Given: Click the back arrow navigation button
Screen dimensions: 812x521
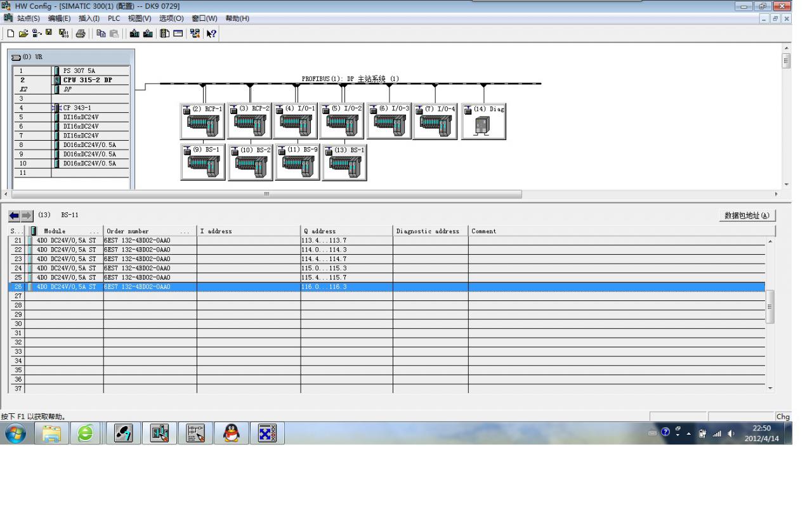Looking at the screenshot, I should pos(16,215).
